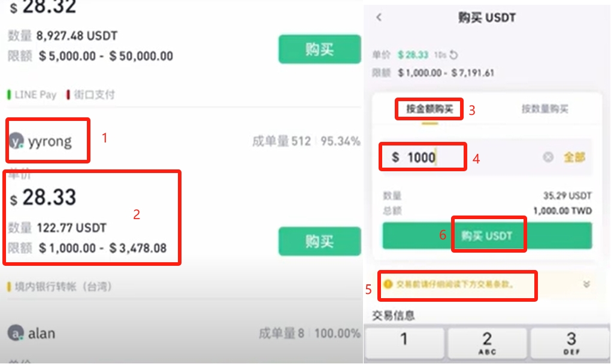Go back using the back arrow
611x364 pixels.
[379, 17]
